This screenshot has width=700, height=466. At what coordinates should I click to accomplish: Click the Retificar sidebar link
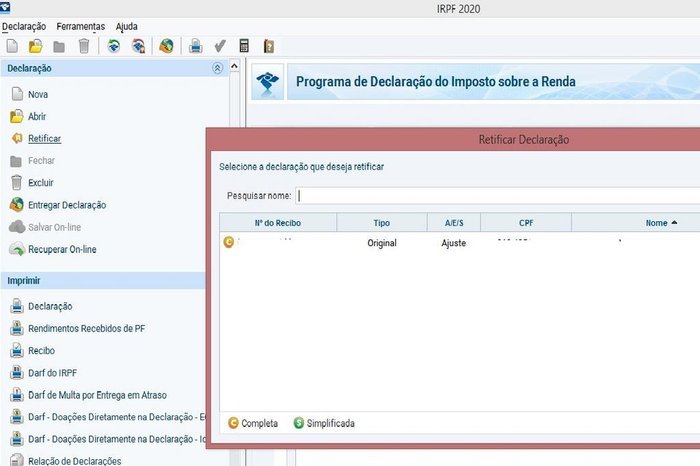coord(45,138)
